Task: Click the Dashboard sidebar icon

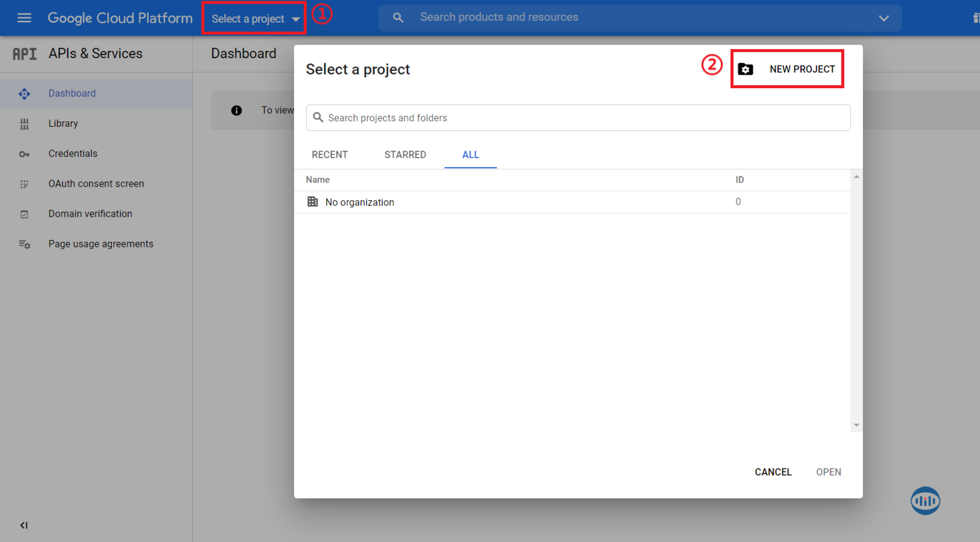Action: (x=24, y=94)
